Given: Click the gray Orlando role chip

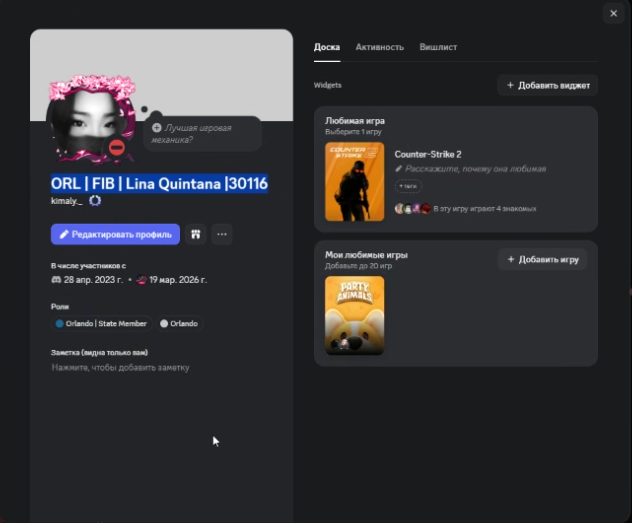Looking at the screenshot, I should click(x=179, y=323).
